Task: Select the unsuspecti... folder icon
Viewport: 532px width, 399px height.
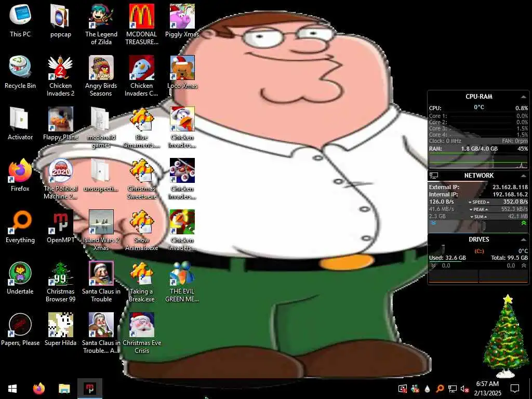Action: coord(101,175)
